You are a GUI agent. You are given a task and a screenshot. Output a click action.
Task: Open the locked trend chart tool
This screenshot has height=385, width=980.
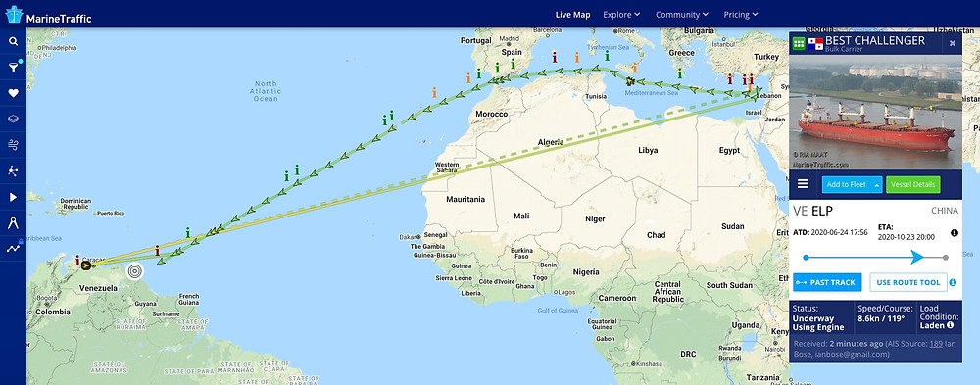[13, 248]
